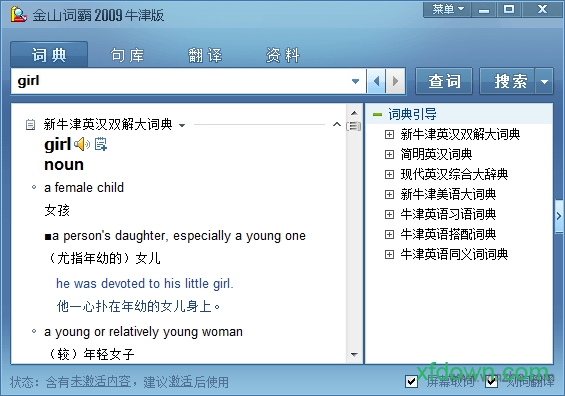The height and width of the screenshot is (396, 565).
Task: Click the part of speech label noun
Action: point(64,165)
